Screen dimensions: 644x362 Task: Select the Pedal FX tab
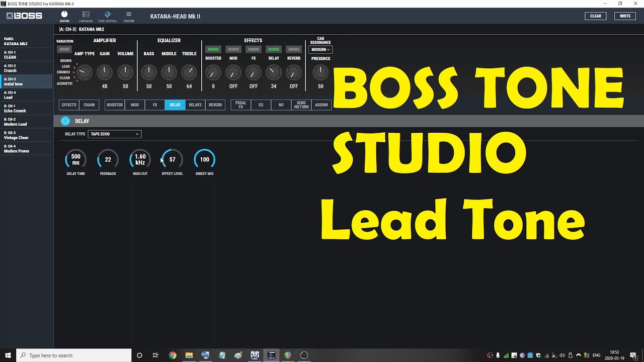pyautogui.click(x=241, y=105)
